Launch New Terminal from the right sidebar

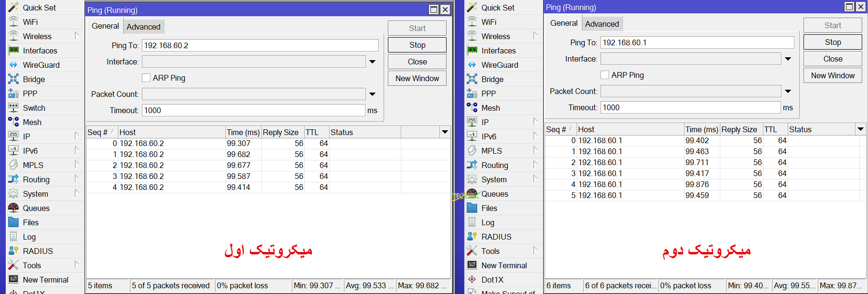pos(504,265)
